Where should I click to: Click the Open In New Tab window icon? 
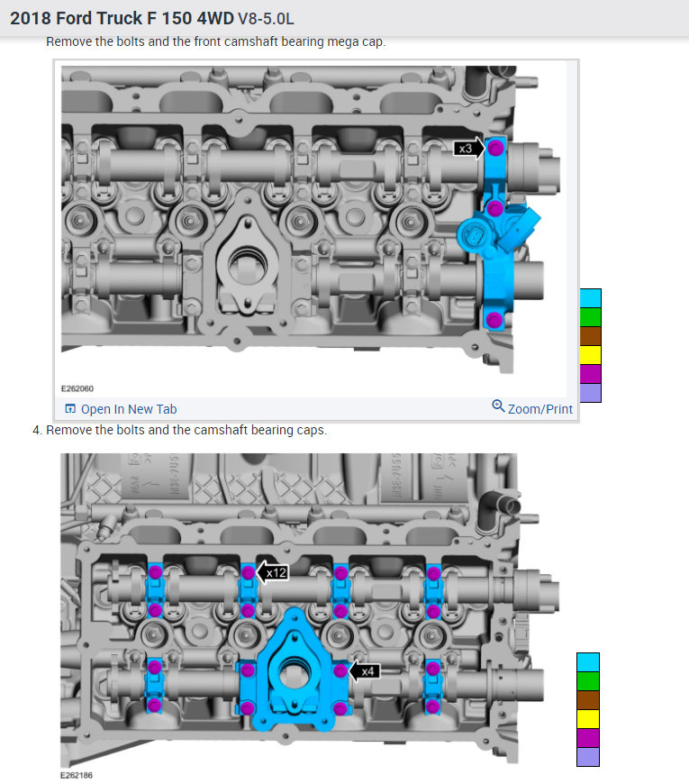click(70, 409)
